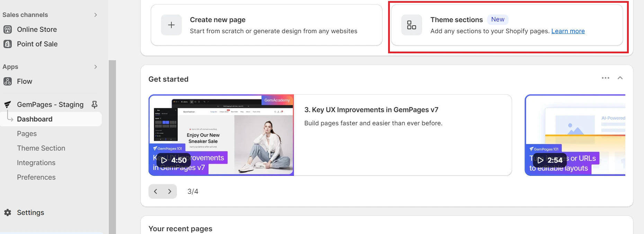
Task: Open Preferences page
Action: point(36,177)
